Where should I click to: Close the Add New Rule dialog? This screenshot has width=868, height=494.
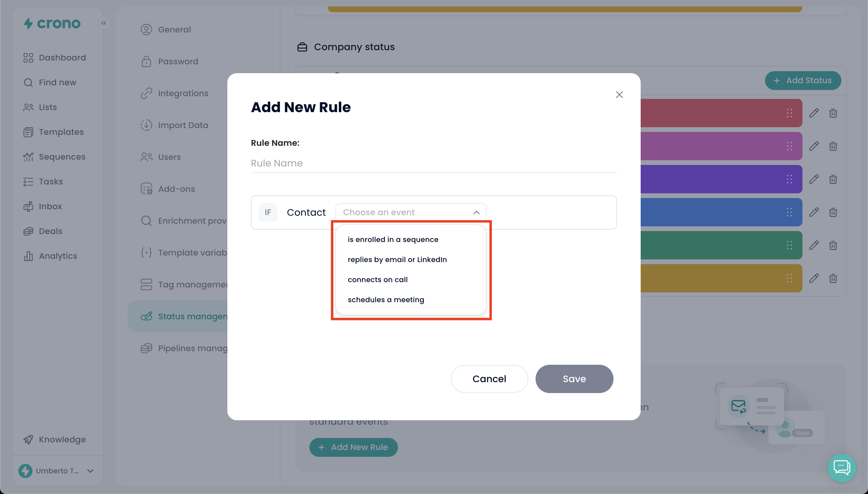coord(619,95)
